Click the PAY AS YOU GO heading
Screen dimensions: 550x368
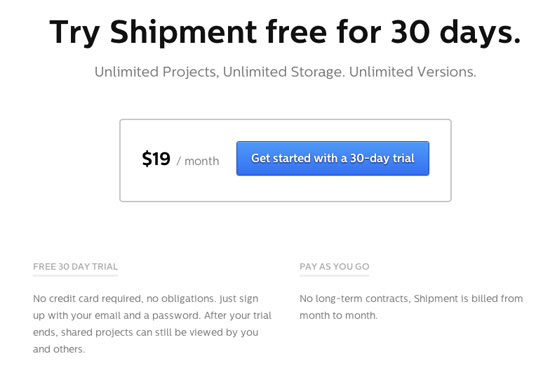(x=334, y=267)
